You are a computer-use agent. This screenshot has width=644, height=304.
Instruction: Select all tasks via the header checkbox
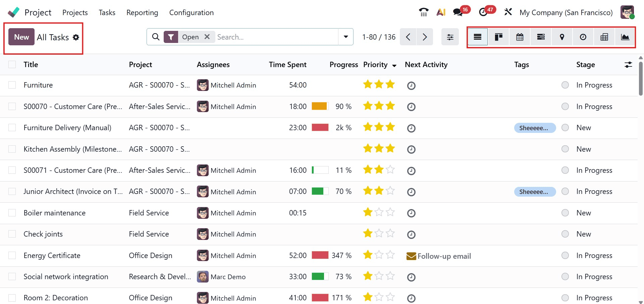click(12, 64)
